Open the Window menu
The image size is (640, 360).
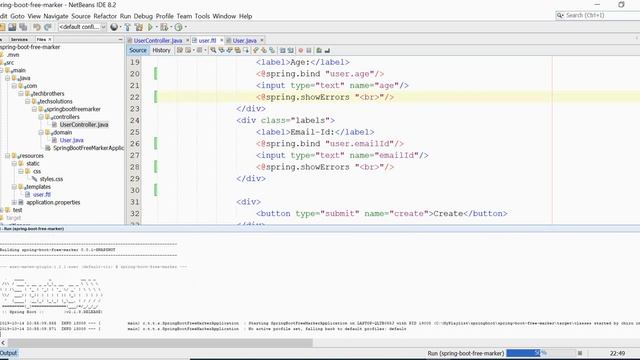pyautogui.click(x=224, y=16)
